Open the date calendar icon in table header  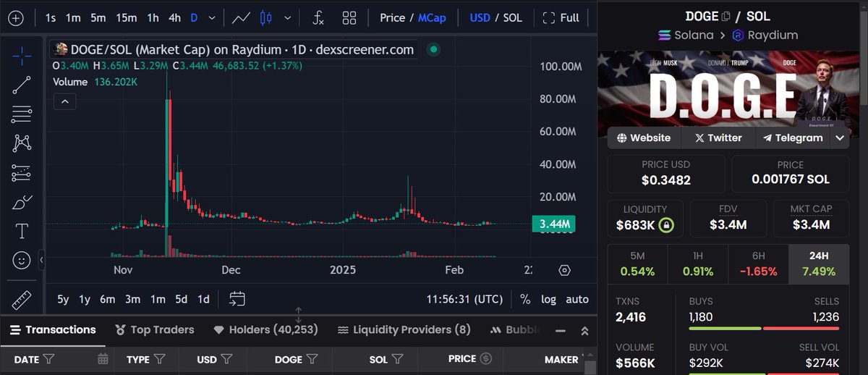click(103, 358)
